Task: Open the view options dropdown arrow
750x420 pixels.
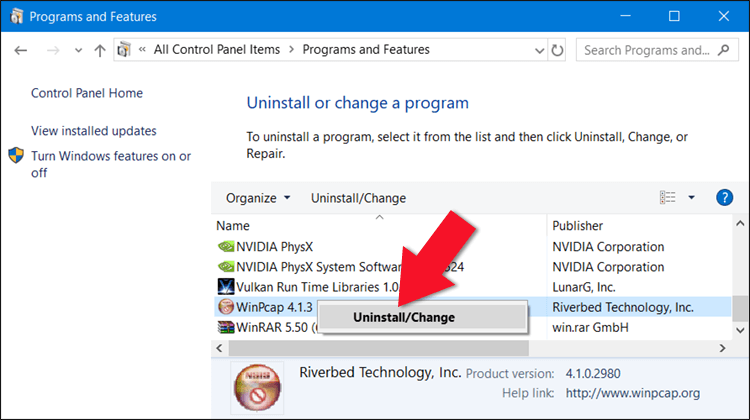Action: 691,198
